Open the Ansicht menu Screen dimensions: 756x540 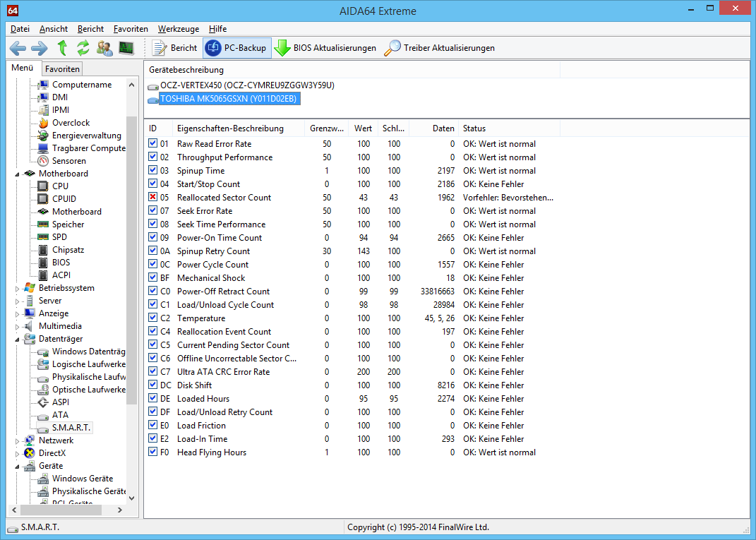point(54,29)
